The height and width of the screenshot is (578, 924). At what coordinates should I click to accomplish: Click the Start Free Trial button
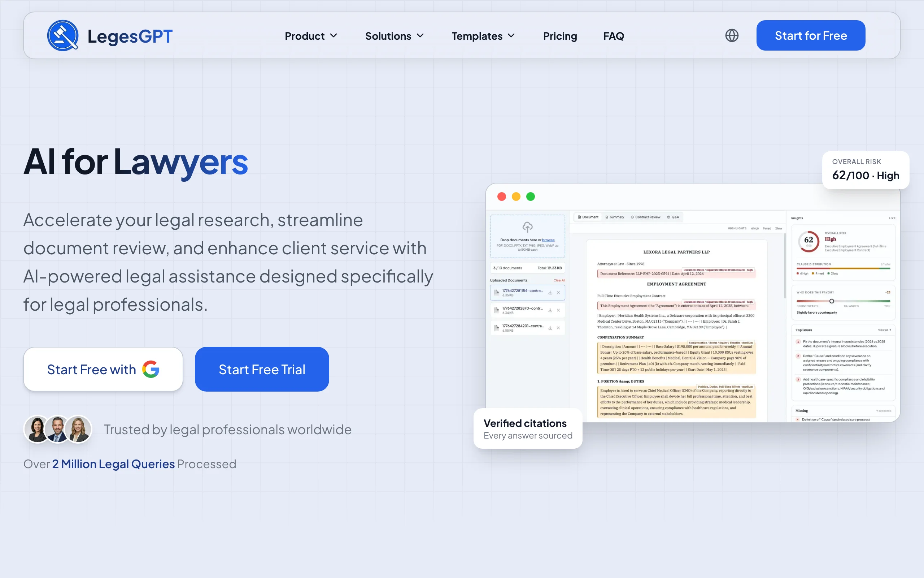coord(262,369)
